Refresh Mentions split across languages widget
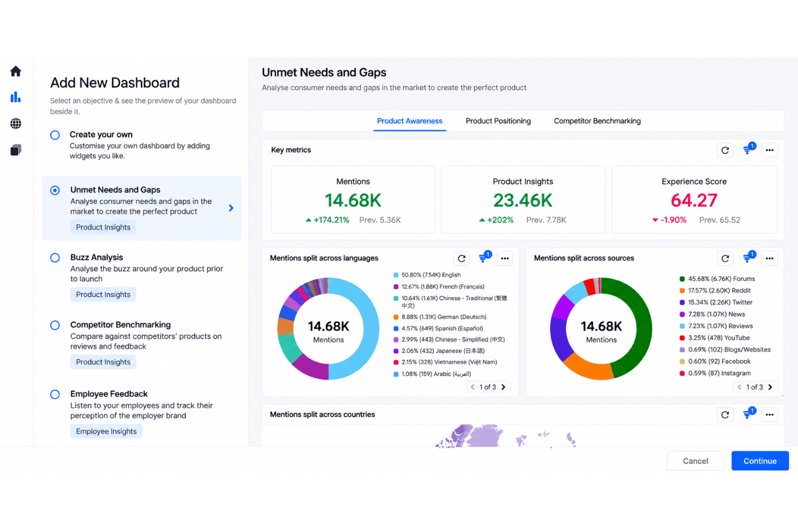The image size is (798, 532). pos(462,259)
